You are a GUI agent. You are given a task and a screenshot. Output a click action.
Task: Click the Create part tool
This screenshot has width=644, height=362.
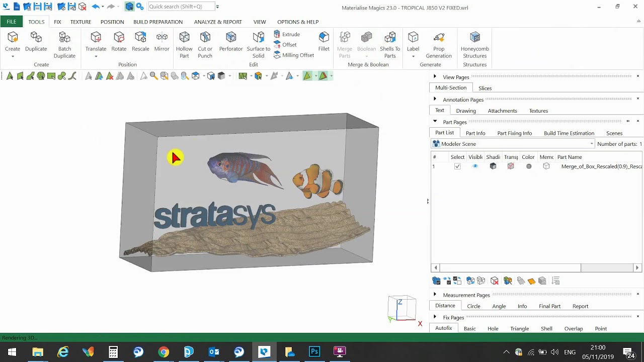[13, 41]
